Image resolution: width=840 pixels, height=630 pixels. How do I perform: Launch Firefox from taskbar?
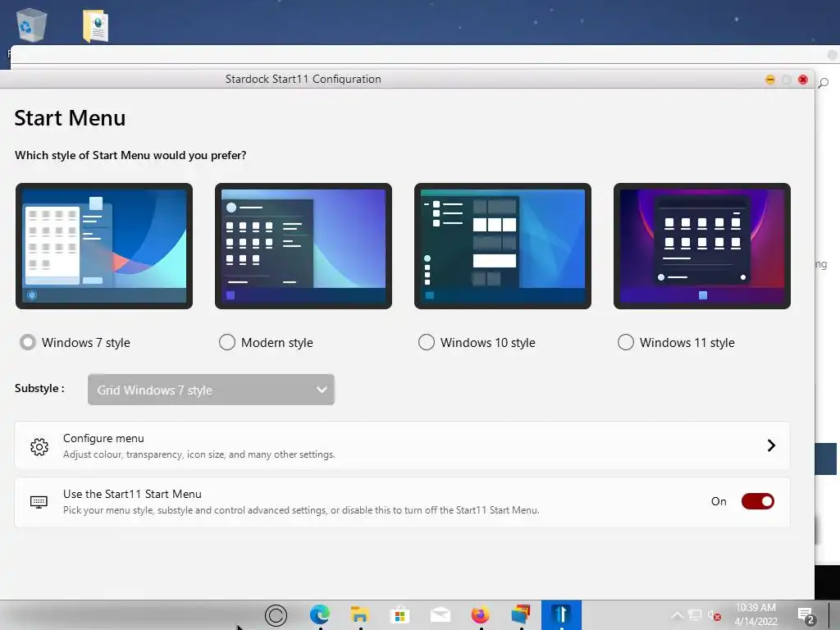point(481,614)
